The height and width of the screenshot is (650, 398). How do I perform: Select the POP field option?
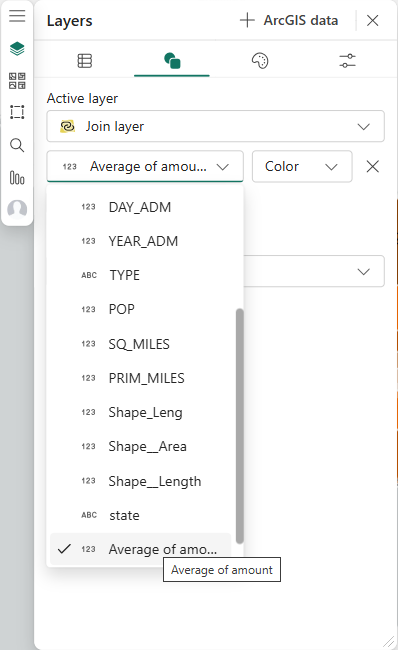[x=141, y=309]
